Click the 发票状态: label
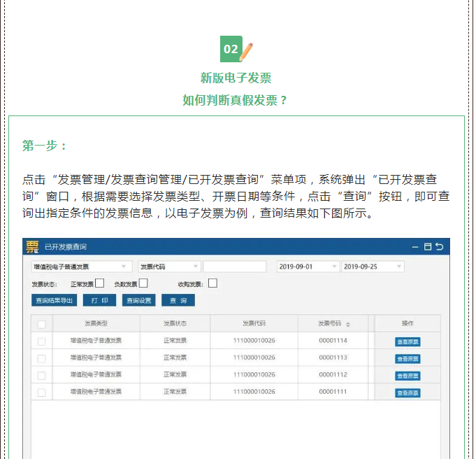 (44, 285)
